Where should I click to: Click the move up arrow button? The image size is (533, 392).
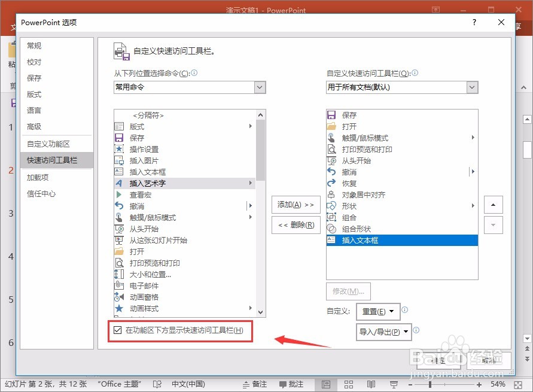[494, 205]
